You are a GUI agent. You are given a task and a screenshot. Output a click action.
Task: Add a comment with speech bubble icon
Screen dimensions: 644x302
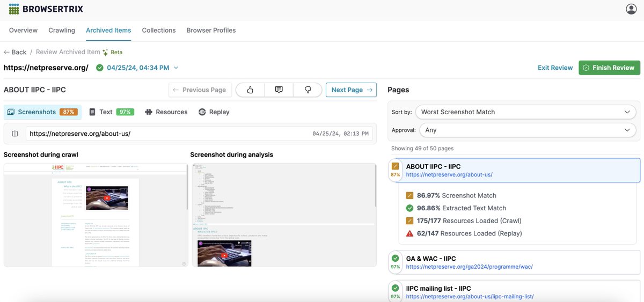279,90
